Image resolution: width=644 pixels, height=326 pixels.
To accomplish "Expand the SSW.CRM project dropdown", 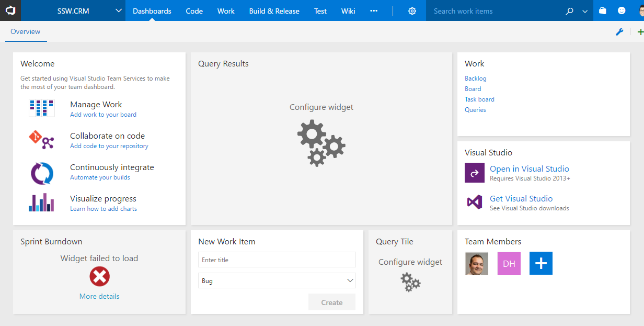I will pyautogui.click(x=118, y=11).
